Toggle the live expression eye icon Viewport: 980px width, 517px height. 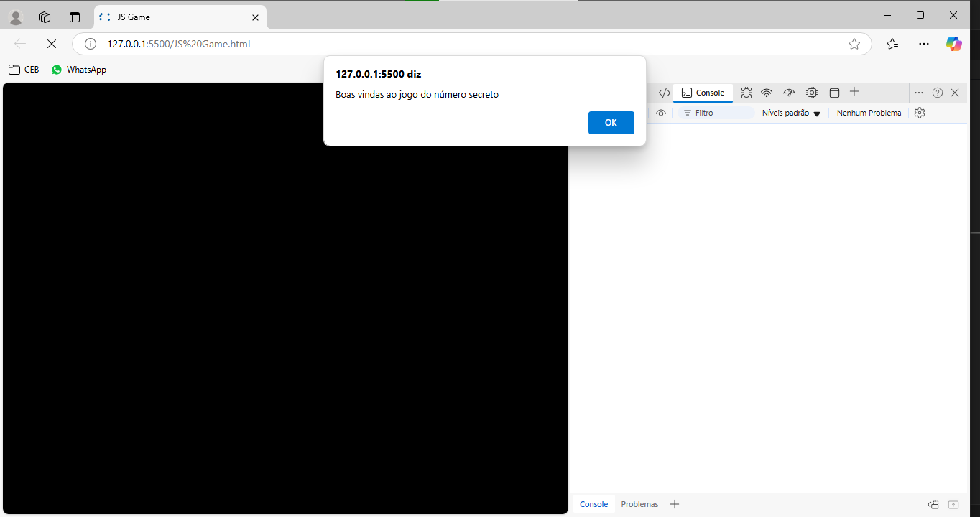coord(661,113)
